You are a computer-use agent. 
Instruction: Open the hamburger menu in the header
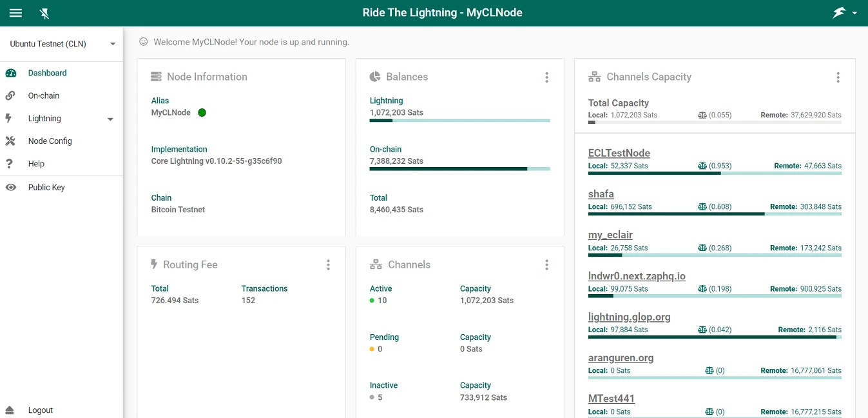(x=15, y=13)
